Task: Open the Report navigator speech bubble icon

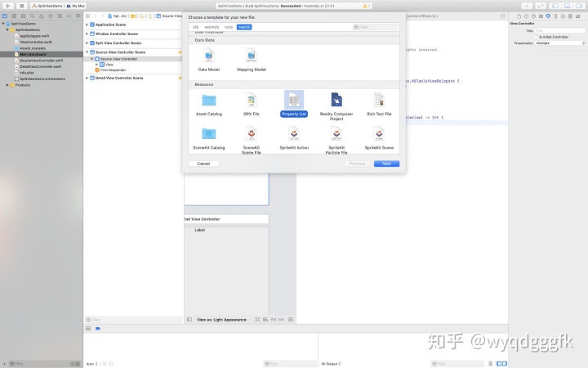Action: [x=78, y=16]
